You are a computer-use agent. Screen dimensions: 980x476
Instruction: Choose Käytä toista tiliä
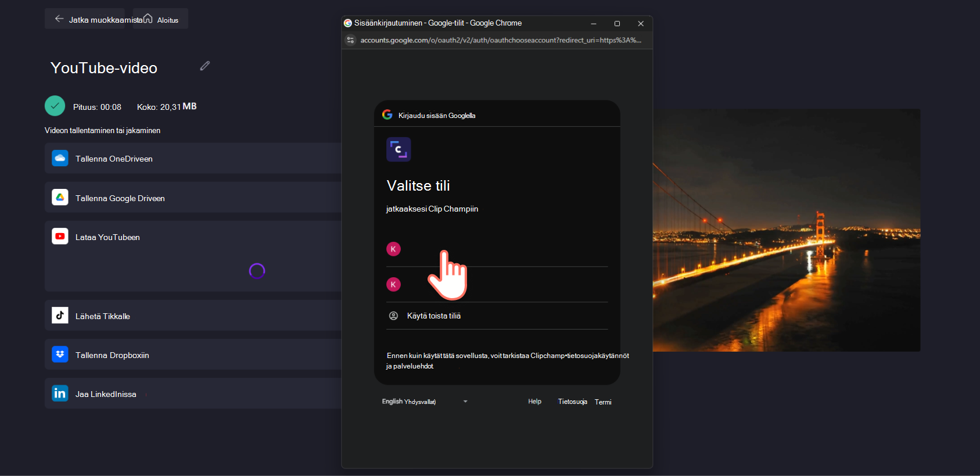point(497,316)
